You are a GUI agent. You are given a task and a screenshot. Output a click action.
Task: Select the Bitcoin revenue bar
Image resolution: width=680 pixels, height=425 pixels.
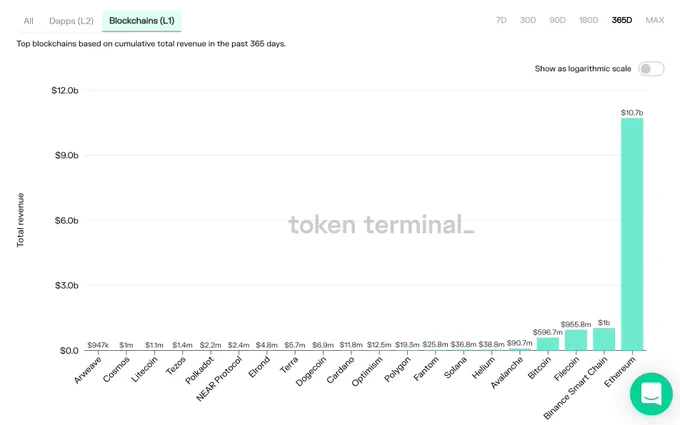[548, 344]
